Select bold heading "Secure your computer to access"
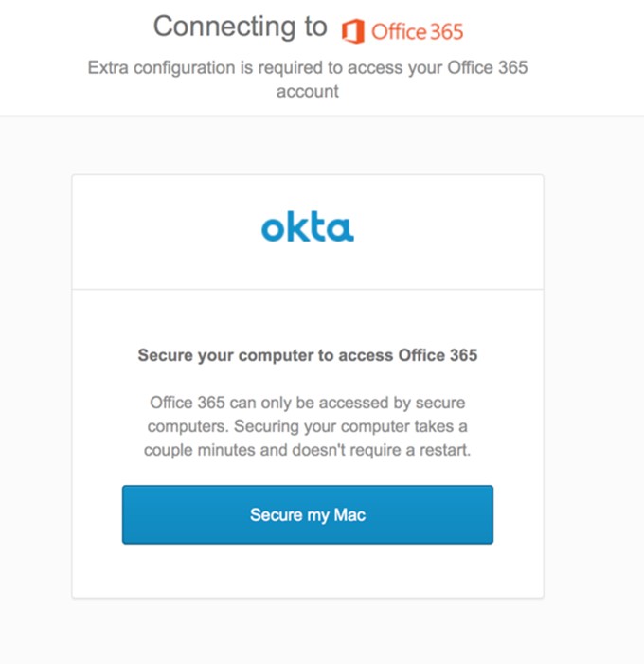644x664 pixels. (x=307, y=356)
